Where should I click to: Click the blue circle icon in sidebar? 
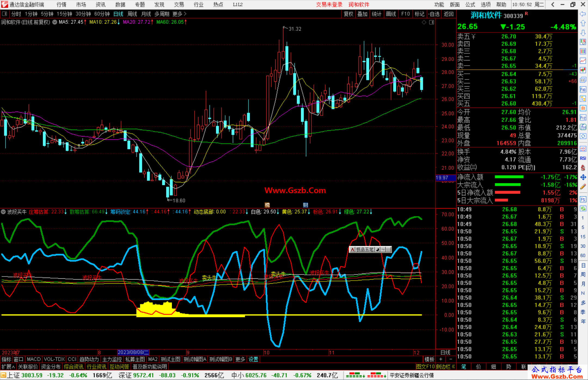(x=583, y=136)
